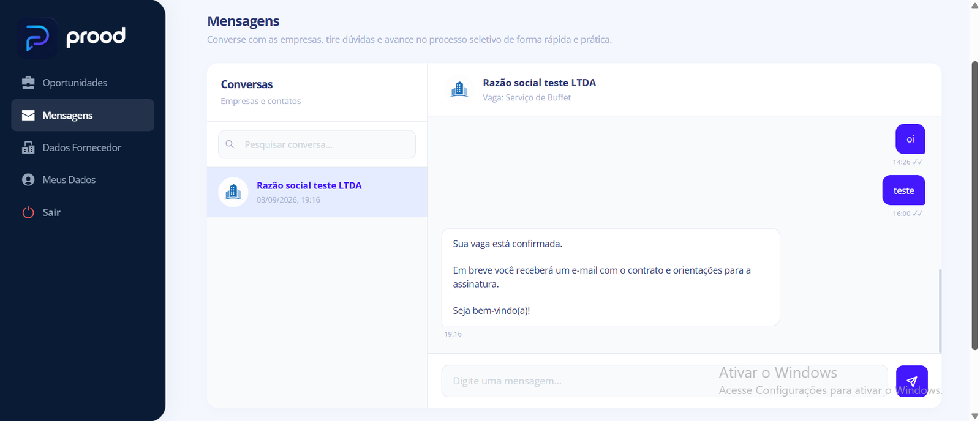Viewport: 980px width, 421px height.
Task: Select the Mensagens menu item
Action: pyautogui.click(x=83, y=115)
